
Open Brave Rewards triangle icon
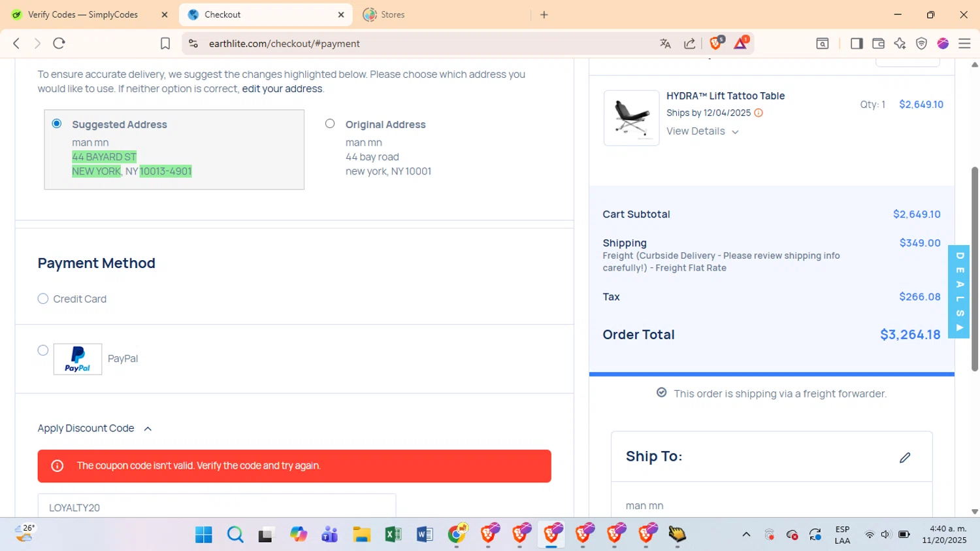click(741, 43)
